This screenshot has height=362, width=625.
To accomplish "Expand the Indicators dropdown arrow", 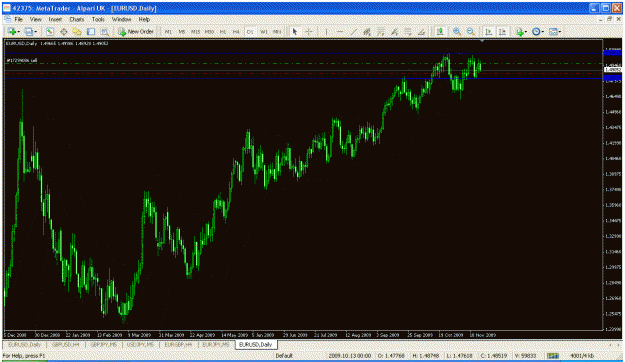I will [x=526, y=31].
